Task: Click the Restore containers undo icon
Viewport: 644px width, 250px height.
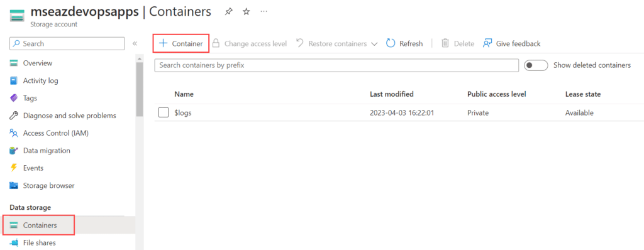Action: [300, 43]
